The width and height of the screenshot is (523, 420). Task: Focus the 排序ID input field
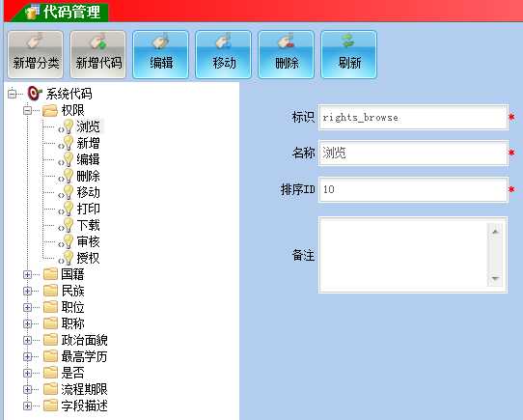pyautogui.click(x=413, y=189)
